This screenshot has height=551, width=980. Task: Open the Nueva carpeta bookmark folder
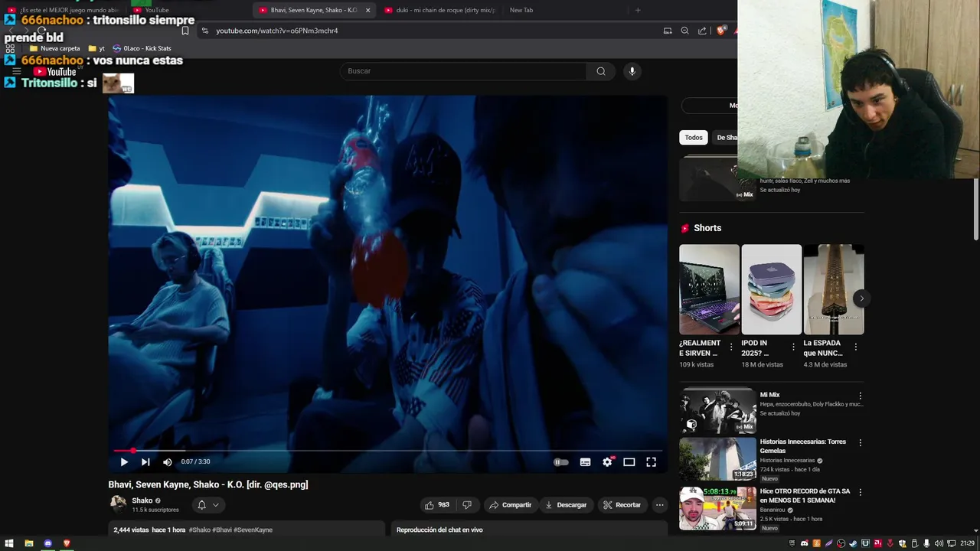(54, 48)
